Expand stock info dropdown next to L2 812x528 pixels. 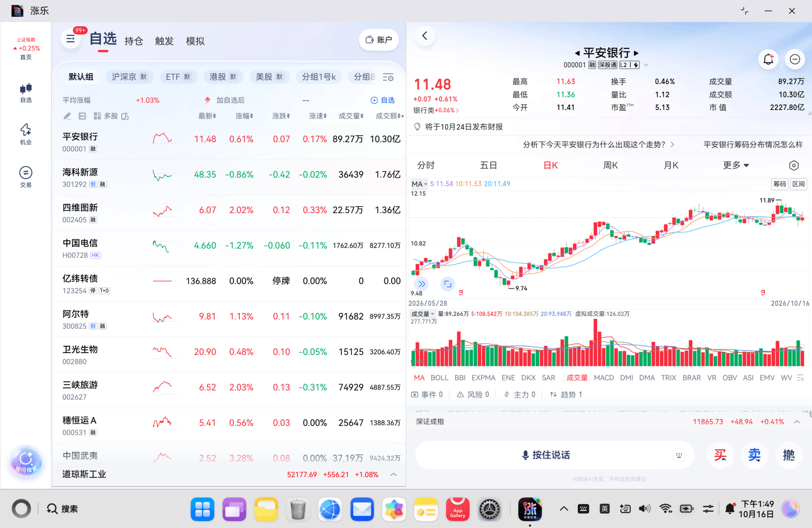pyautogui.click(x=646, y=65)
